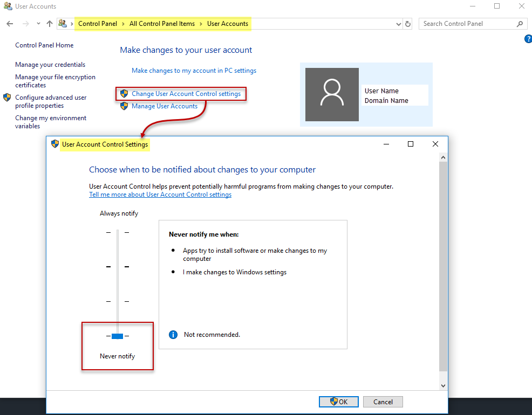The image size is (532, 415).
Task: Click the UAC slider thumb at Never notify
Action: (118, 336)
